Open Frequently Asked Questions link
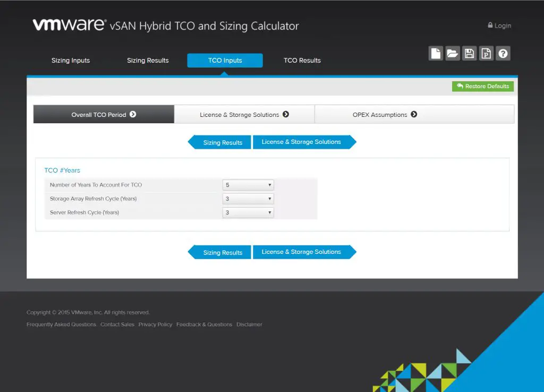Viewport: 544px width, 392px height. (62, 325)
